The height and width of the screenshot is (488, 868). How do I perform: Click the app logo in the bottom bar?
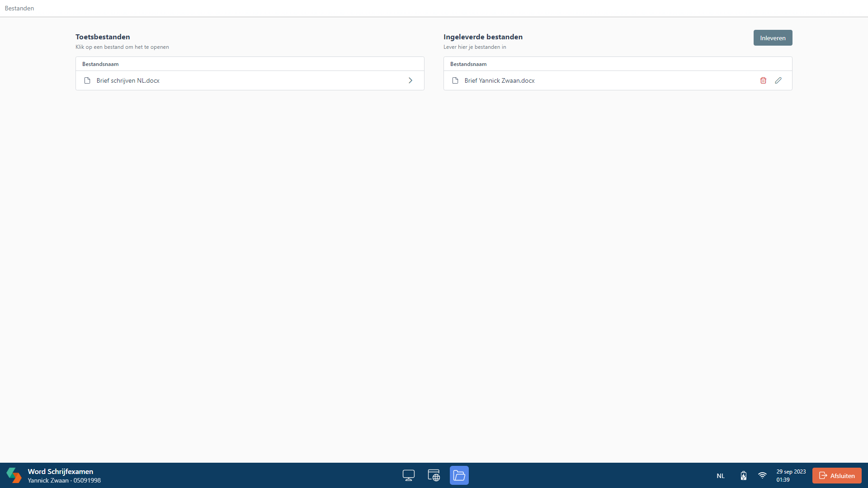pyautogui.click(x=14, y=475)
